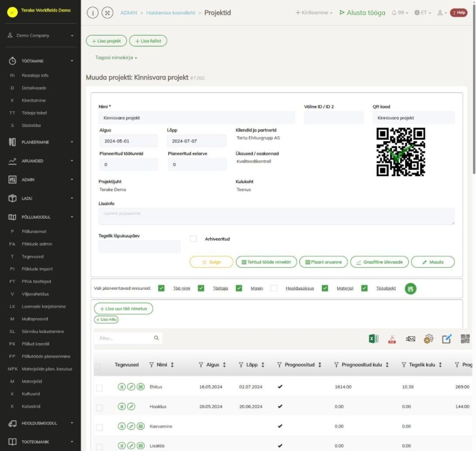The width and height of the screenshot is (476, 451).
Task: Expand the ARUANDED sidebar section
Action: 41,161
